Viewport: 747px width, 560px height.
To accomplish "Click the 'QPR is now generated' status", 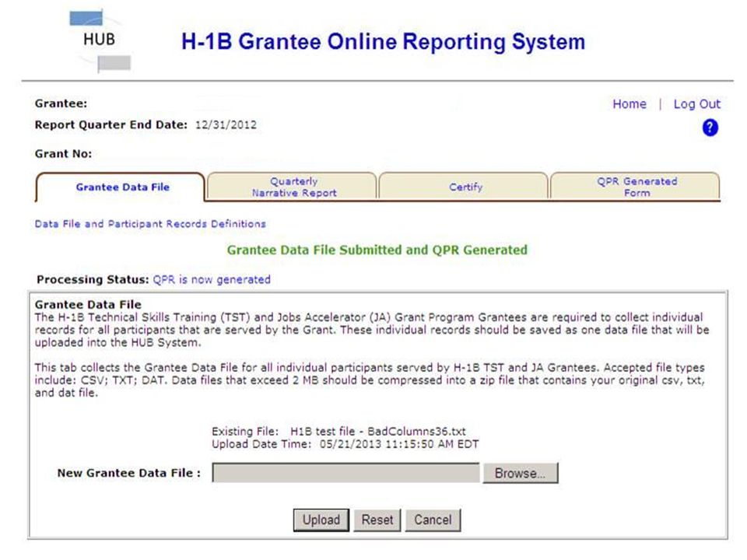I will 212,279.
